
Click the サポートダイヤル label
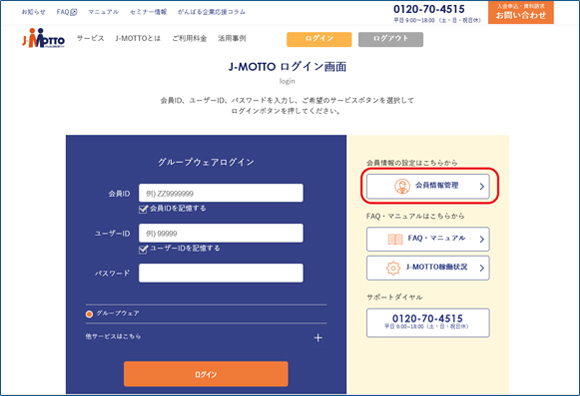(394, 297)
